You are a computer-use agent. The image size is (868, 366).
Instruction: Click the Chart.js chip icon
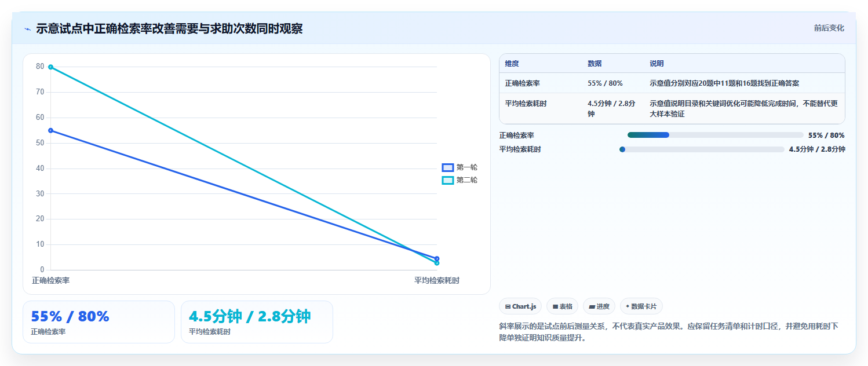508,306
